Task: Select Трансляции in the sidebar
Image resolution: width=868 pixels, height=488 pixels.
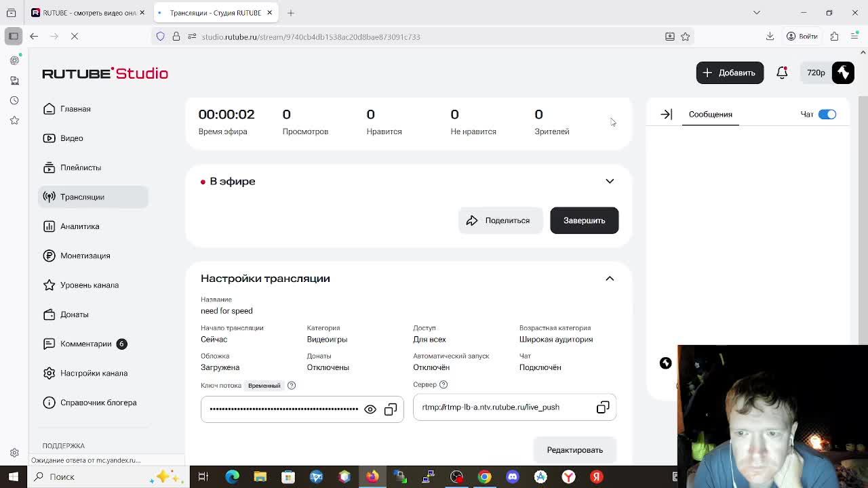Action: click(93, 197)
